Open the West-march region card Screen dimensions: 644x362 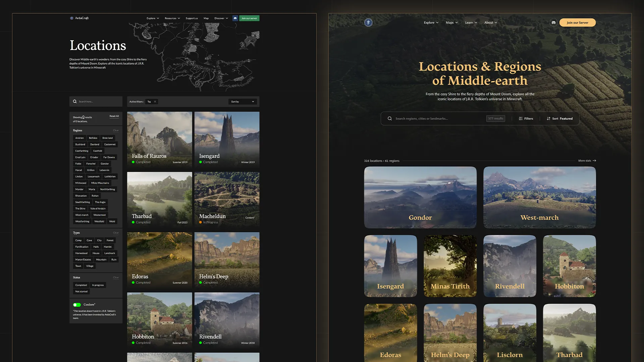[539, 197]
